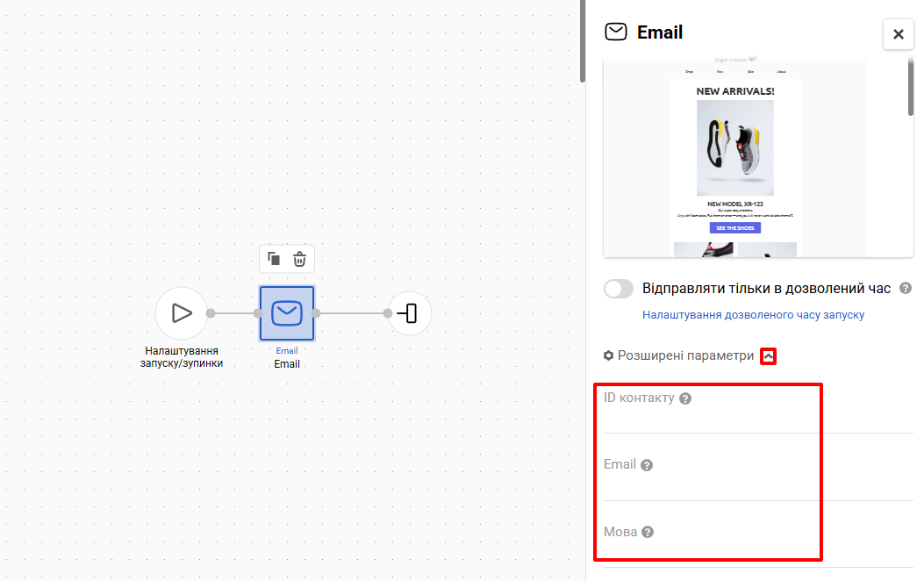Duplicate the selected Email block
The width and height of the screenshot is (924, 581).
click(x=274, y=259)
